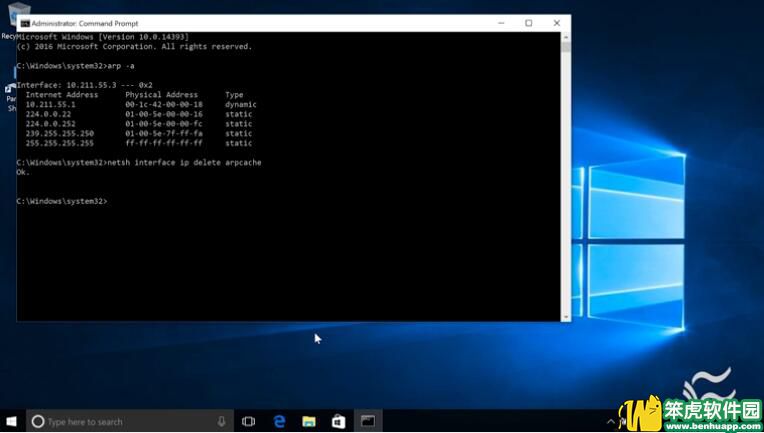Click the Administrator: Command Prompt title text

(85, 23)
